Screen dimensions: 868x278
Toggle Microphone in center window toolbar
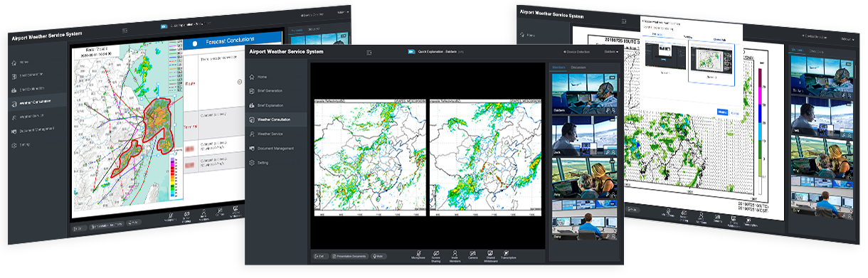pyautogui.click(x=419, y=255)
